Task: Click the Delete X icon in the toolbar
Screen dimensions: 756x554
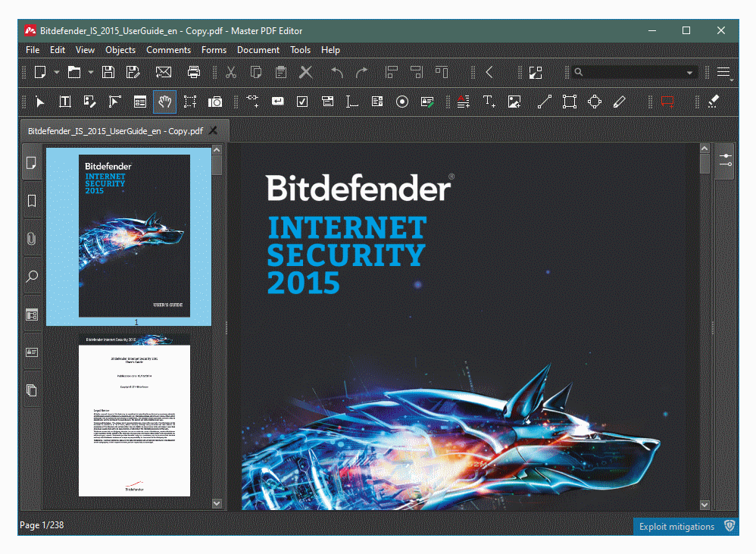Action: tap(306, 72)
